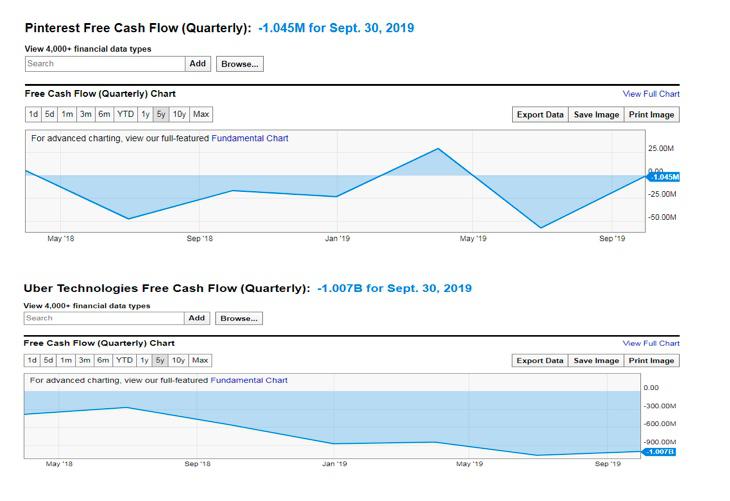This screenshot has height=501, width=730.
Task: Switch Pinterest chart to YTD range
Action: click(x=126, y=114)
